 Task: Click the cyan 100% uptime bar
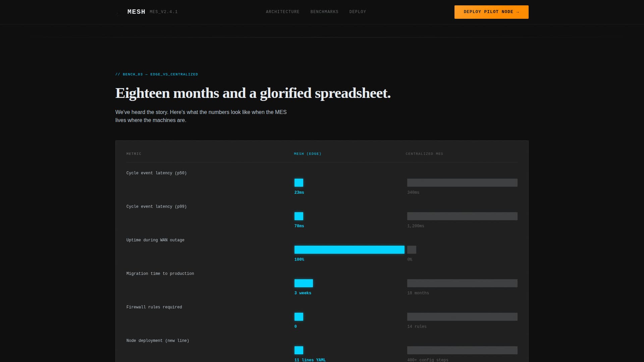pos(350,250)
